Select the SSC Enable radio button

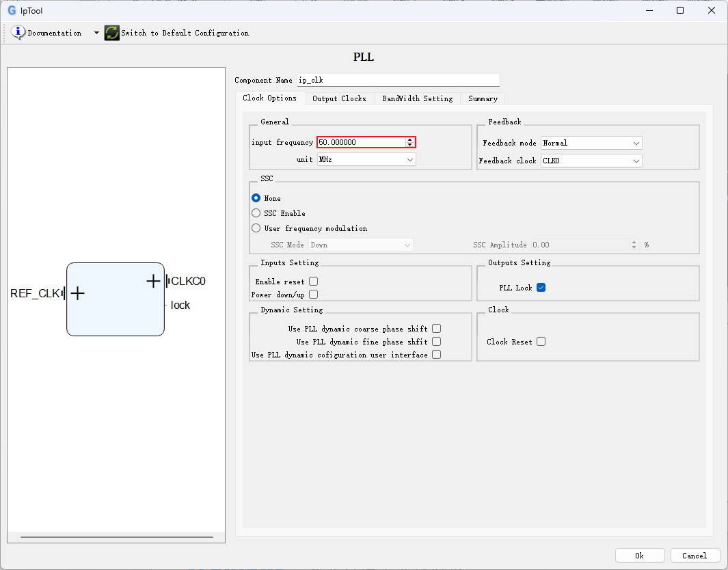click(x=256, y=213)
